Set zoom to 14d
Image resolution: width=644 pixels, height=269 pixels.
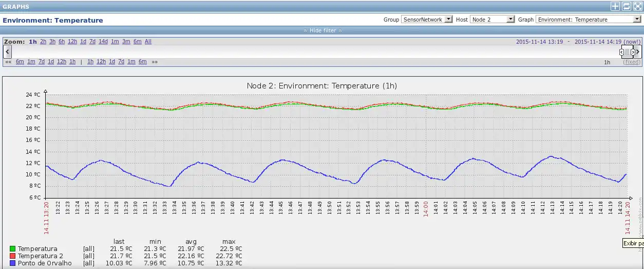[103, 42]
